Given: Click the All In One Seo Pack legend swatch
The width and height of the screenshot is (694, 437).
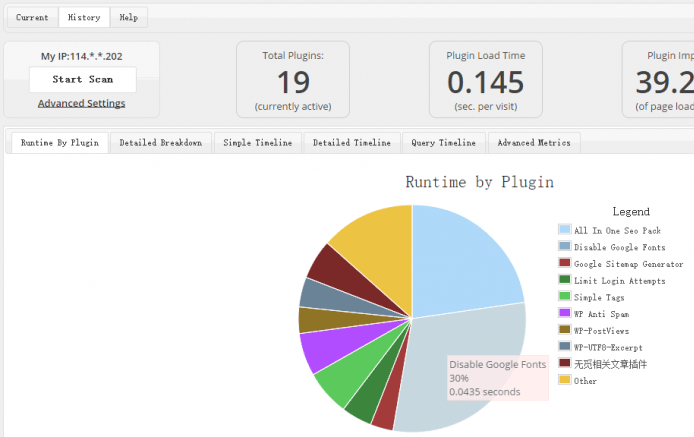Looking at the screenshot, I should click(x=564, y=229).
